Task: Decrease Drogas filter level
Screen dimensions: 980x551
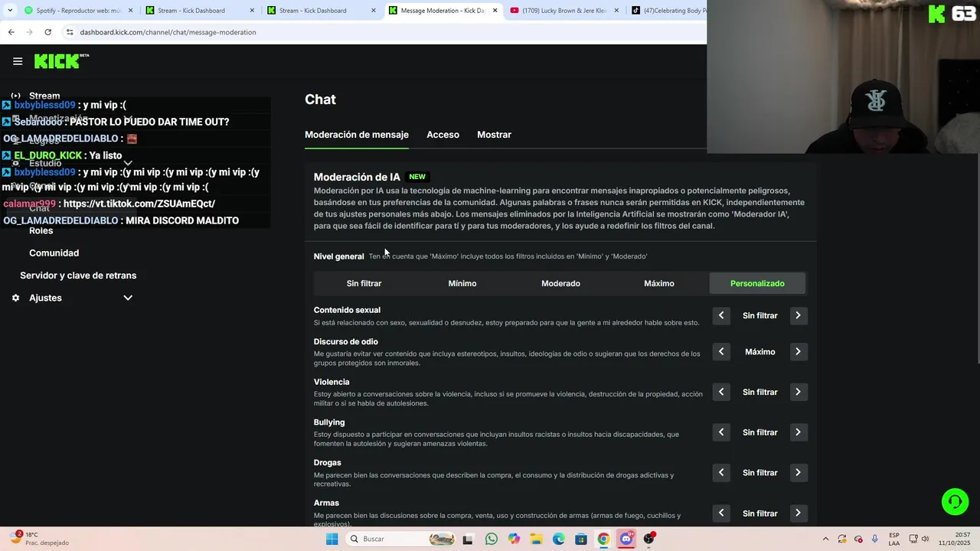Action: pos(721,472)
